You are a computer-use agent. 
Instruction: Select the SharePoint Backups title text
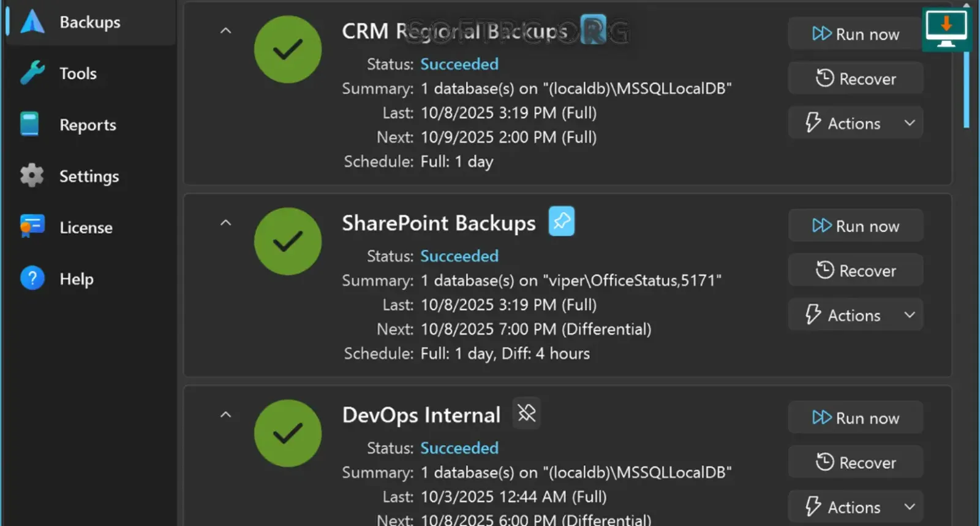439,223
